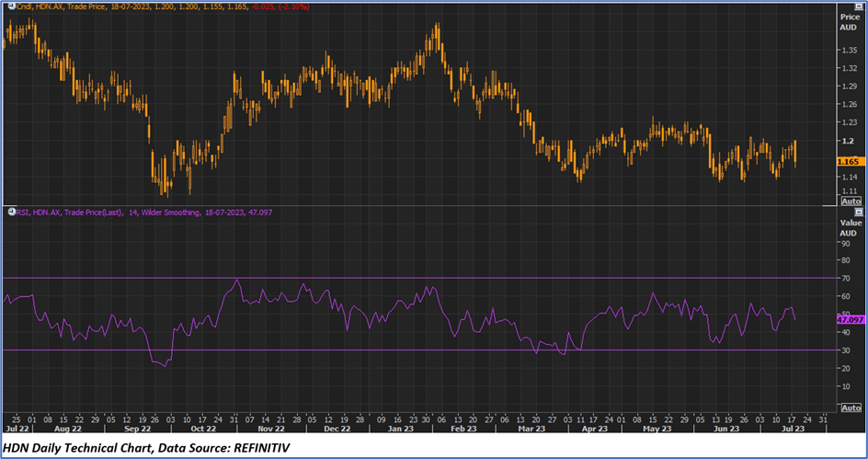Image resolution: width=868 pixels, height=459 pixels.
Task: Select the RSI overbought line at 70
Action: coord(414,278)
